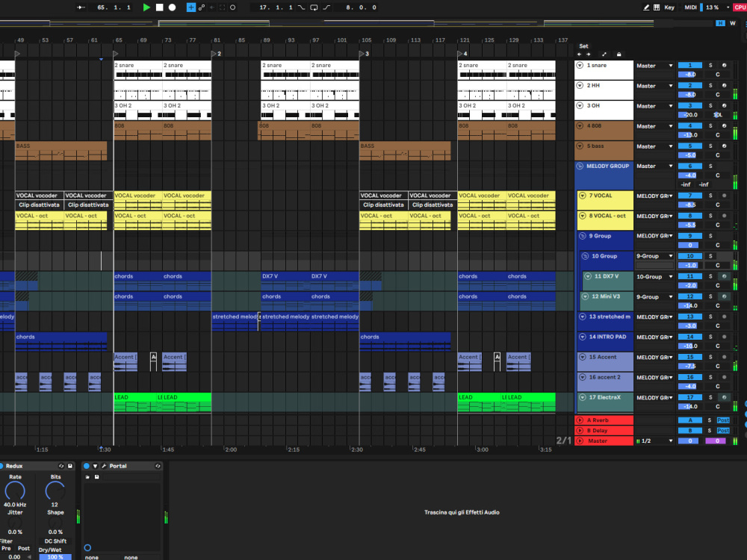Toggle the Computer MIDI Keyboard icon

[x=657, y=7]
